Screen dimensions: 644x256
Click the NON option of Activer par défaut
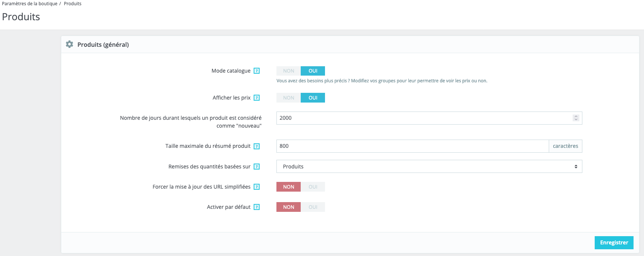[x=288, y=207]
